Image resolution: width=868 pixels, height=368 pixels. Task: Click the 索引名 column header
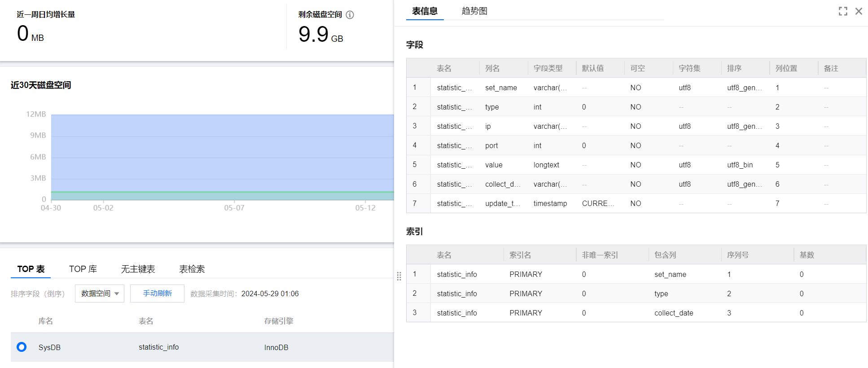tap(520, 255)
